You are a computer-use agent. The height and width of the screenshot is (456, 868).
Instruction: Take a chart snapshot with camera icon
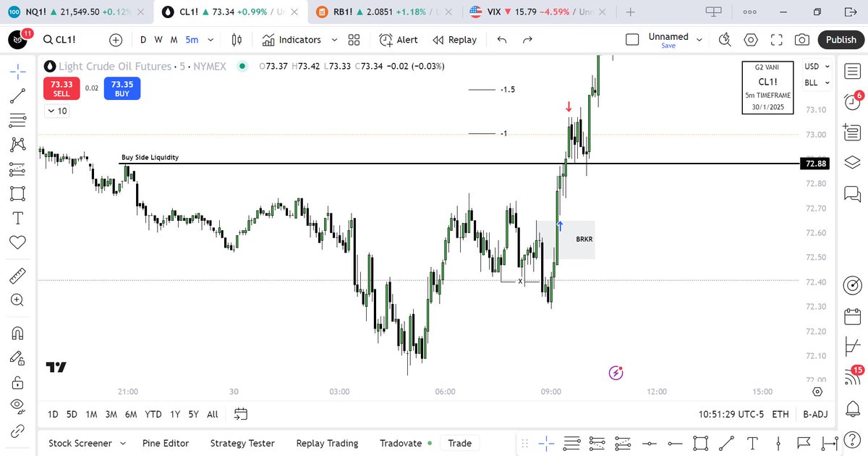click(x=801, y=40)
